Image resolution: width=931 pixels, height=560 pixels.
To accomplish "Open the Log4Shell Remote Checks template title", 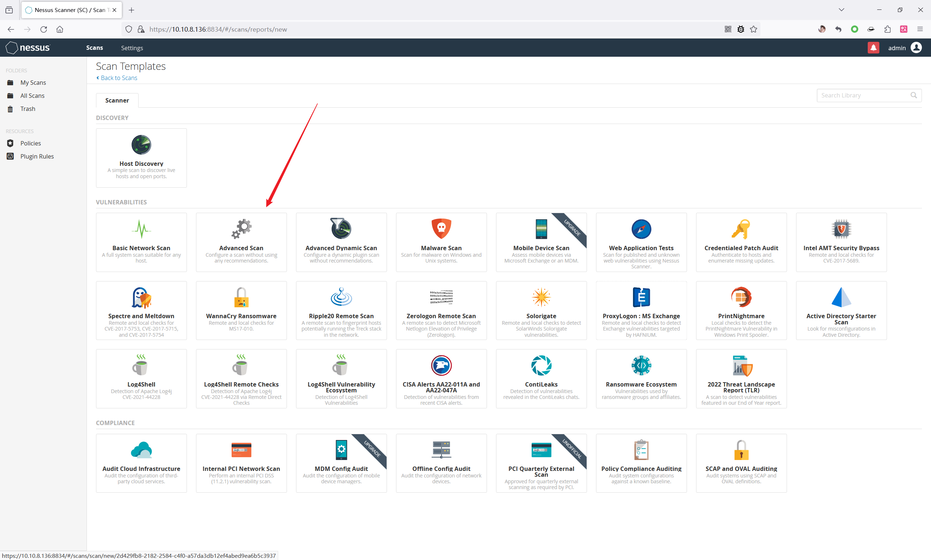I will click(x=241, y=384).
